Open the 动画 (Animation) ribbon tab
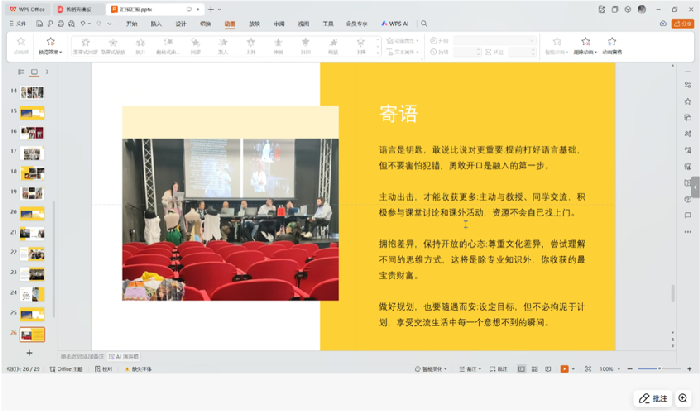Image resolution: width=700 pixels, height=411 pixels. point(231,21)
